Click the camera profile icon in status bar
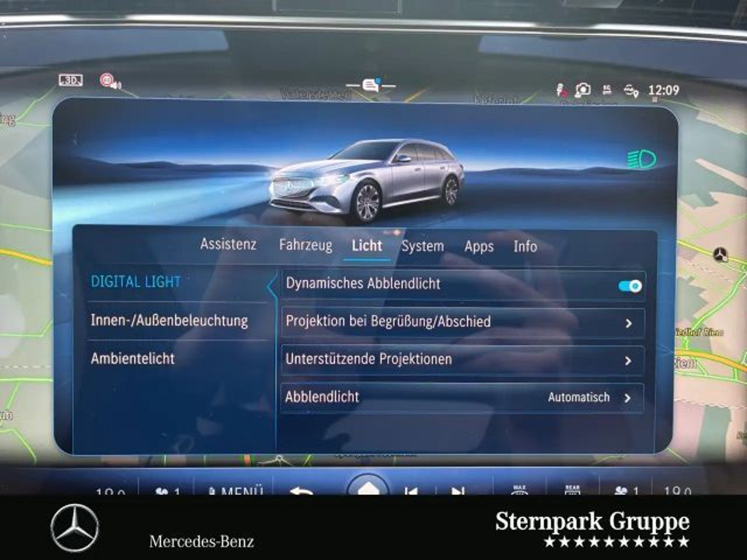747x560 pixels. point(582,90)
